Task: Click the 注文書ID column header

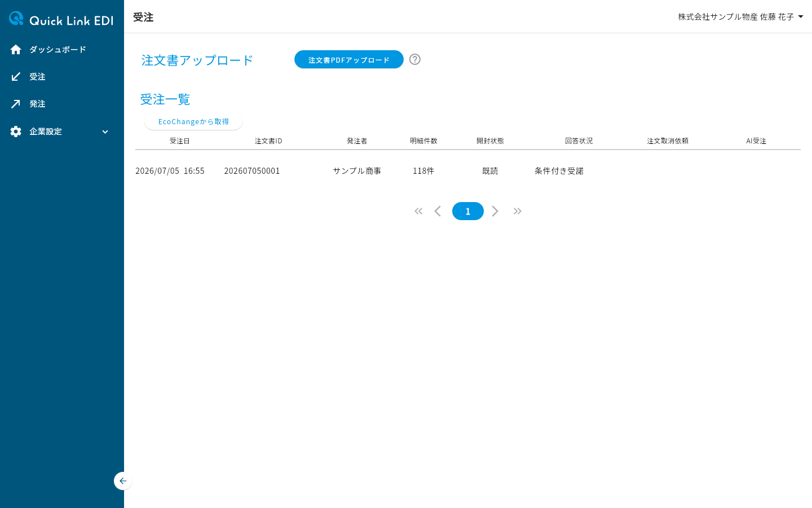Action: click(x=268, y=141)
